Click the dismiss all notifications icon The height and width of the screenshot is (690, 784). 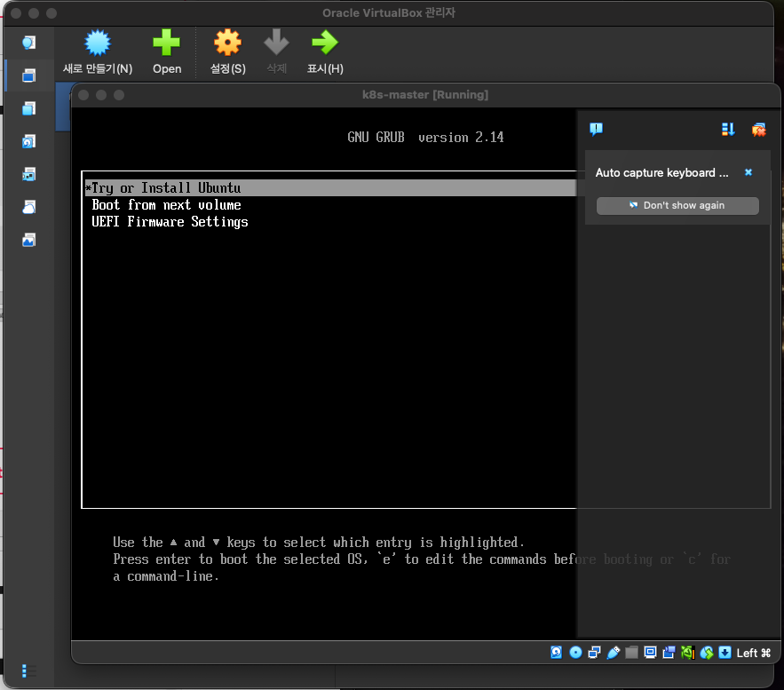tap(758, 130)
